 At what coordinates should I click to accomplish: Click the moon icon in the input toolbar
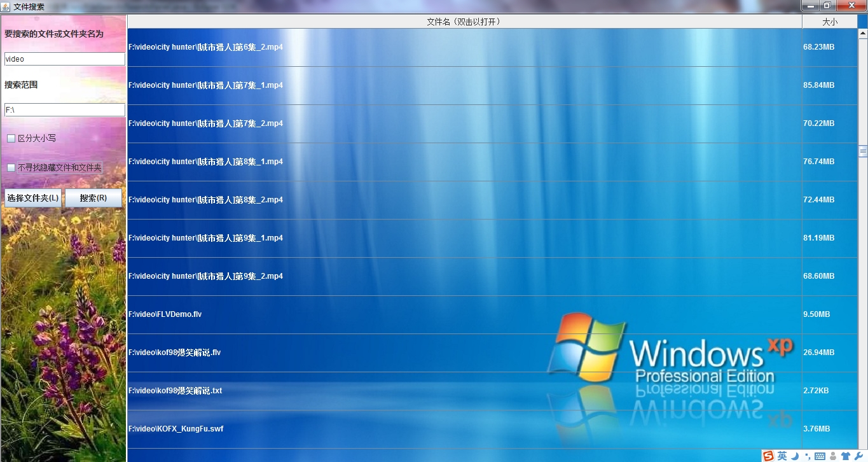click(x=795, y=456)
